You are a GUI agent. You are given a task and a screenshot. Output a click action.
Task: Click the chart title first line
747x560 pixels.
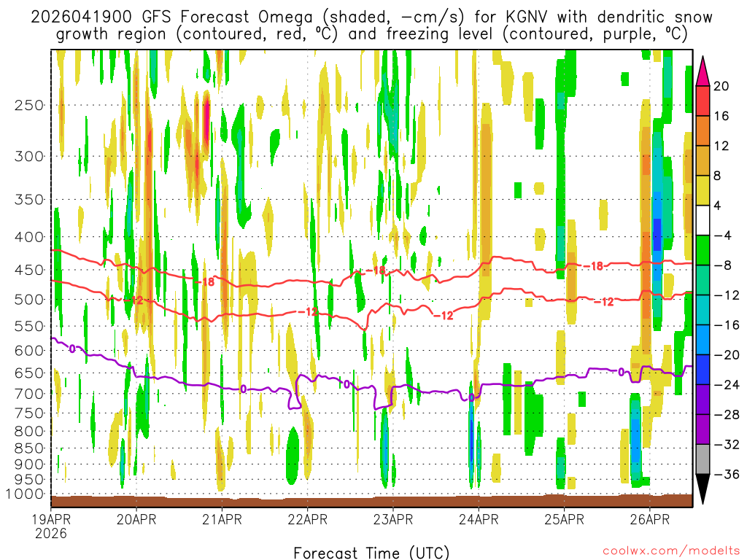371,17
